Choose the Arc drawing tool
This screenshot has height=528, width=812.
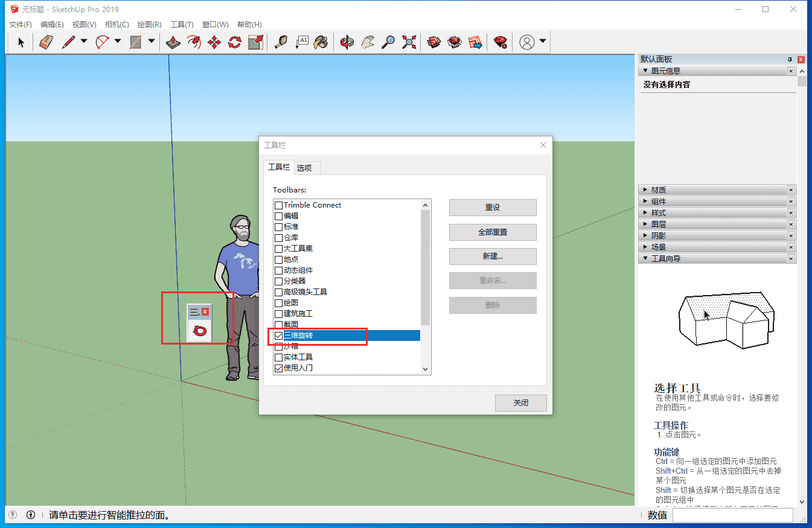coord(103,42)
